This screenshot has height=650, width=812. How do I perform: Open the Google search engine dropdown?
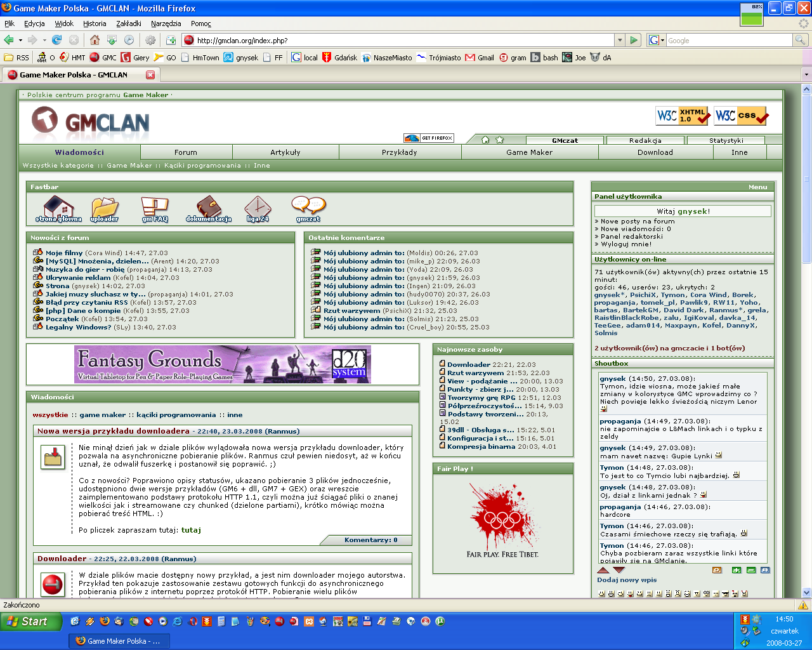tap(662, 41)
